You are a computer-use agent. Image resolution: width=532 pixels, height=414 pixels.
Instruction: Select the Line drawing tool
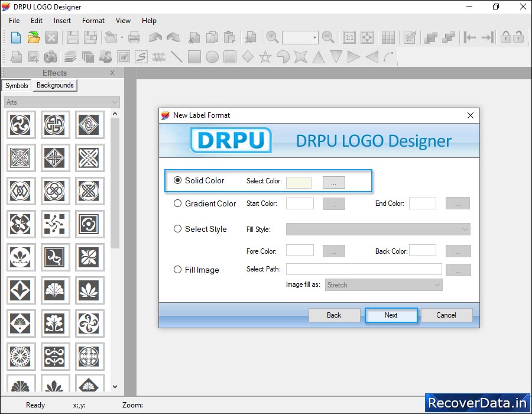[176, 57]
